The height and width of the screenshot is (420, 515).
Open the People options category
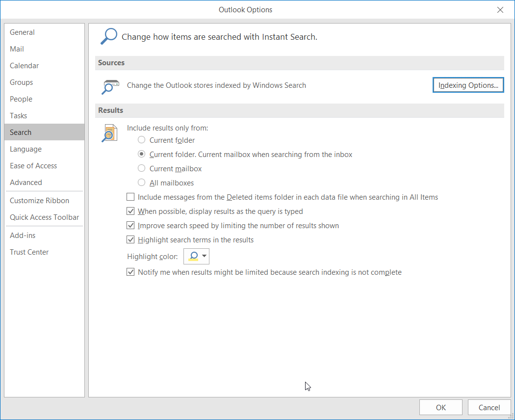44,99
